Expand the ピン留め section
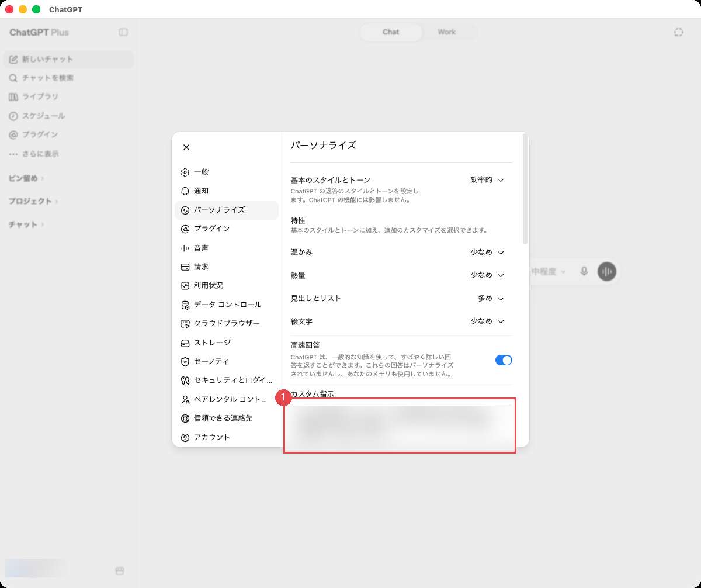Image resolution: width=701 pixels, height=588 pixels. coord(26,178)
